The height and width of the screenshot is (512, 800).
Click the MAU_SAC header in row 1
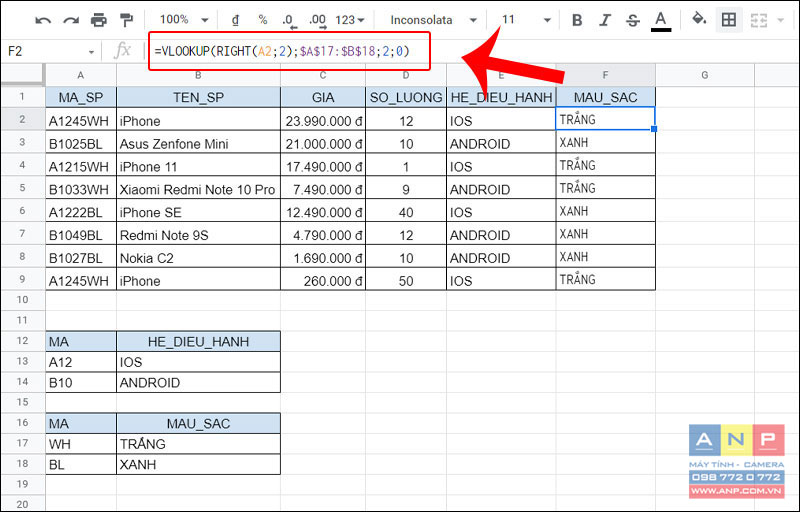pyautogui.click(x=605, y=97)
